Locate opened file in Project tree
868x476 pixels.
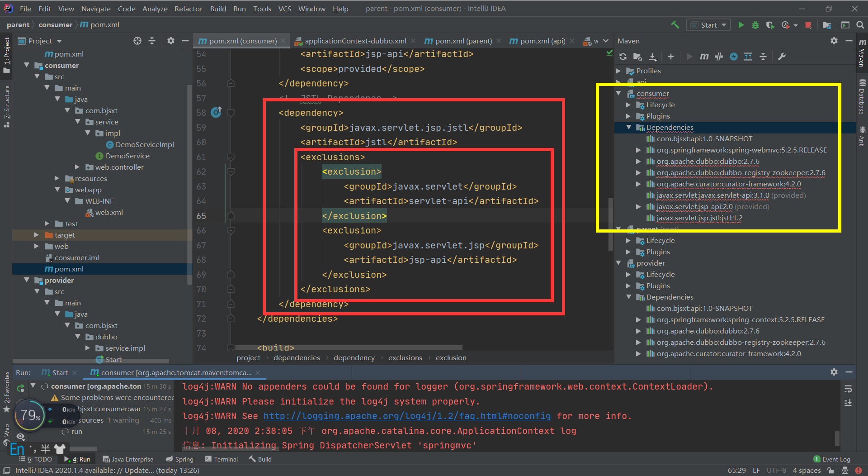(137, 41)
